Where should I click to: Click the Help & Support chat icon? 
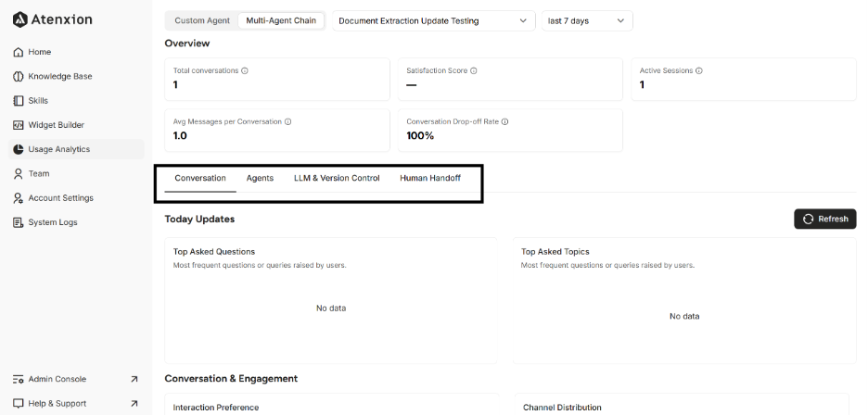pos(18,403)
